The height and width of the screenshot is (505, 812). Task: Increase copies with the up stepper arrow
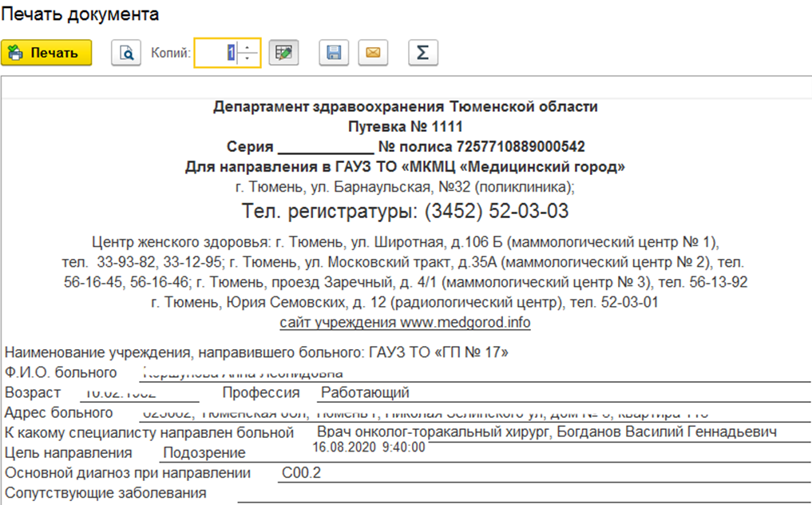[249, 48]
